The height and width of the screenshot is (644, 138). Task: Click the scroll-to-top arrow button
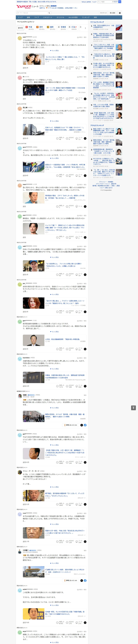[133, 408]
